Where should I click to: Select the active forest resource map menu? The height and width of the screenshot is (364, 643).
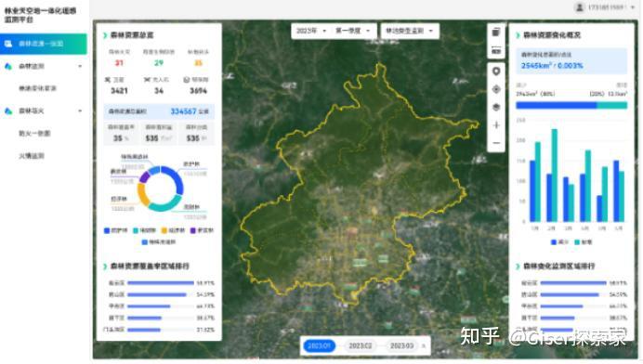44,44
